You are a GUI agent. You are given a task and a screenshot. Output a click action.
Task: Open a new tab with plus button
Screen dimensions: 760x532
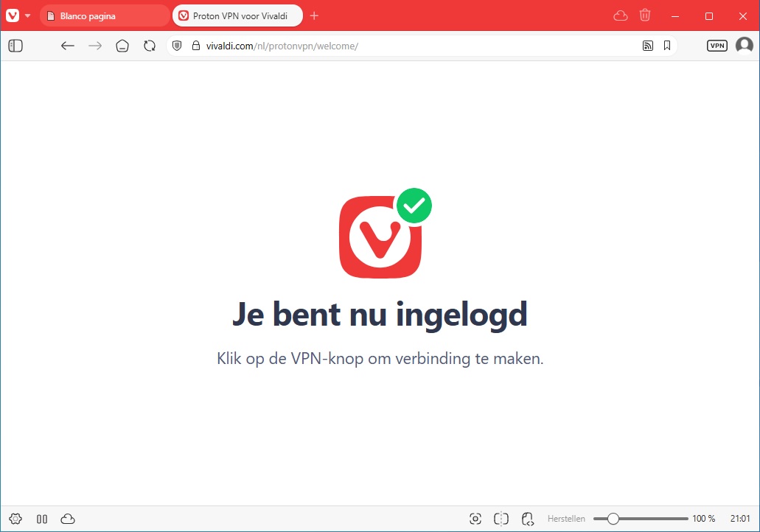pyautogui.click(x=315, y=15)
